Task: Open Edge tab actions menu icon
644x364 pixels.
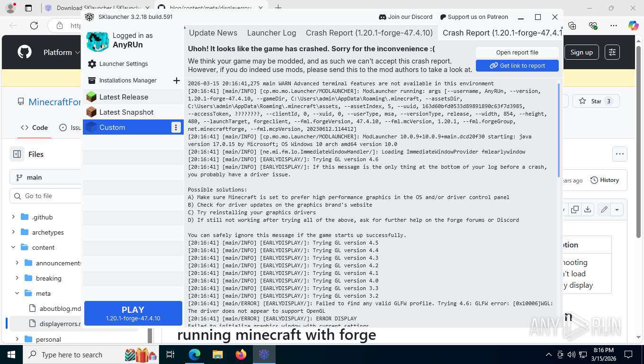Action: click(x=28, y=8)
